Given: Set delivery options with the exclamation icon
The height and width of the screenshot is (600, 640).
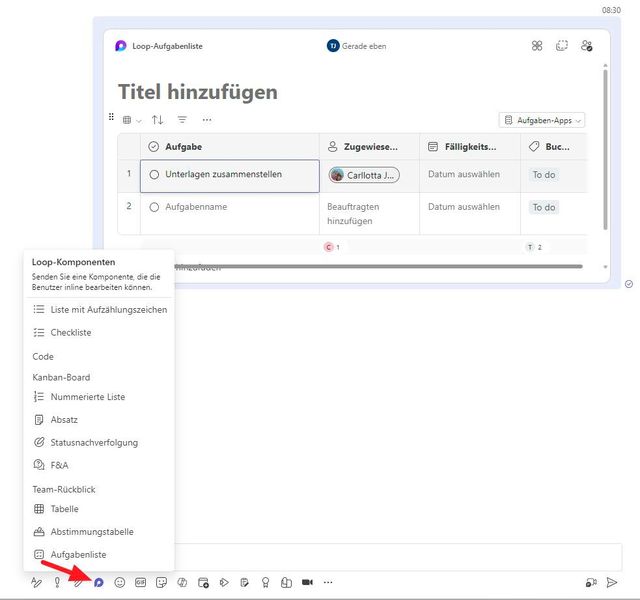Looking at the screenshot, I should coord(57,582).
